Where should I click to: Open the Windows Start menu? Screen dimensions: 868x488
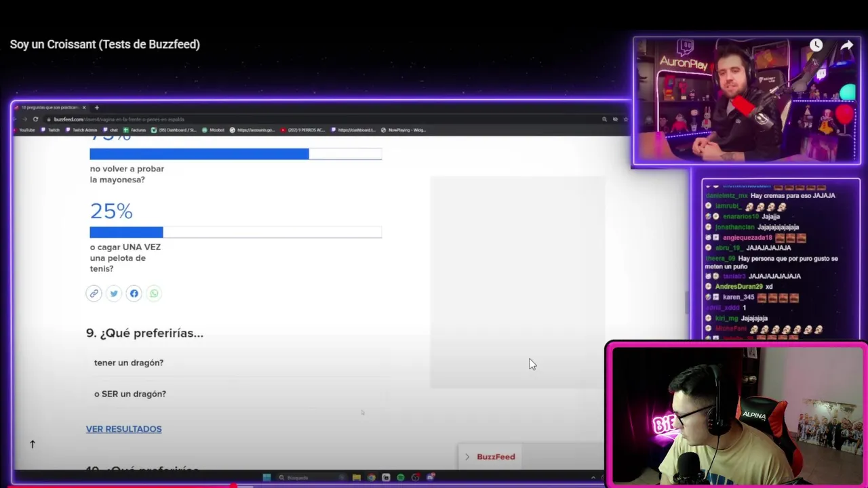point(267,478)
